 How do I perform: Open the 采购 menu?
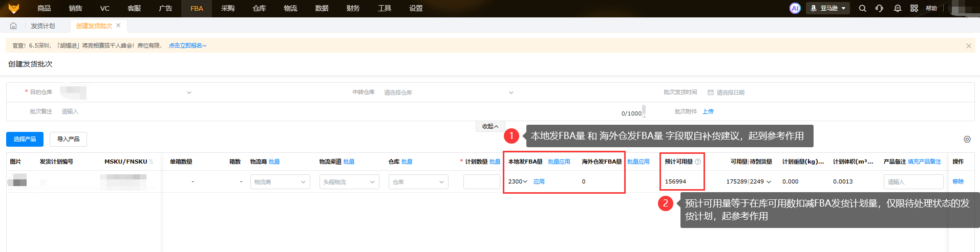[228, 8]
